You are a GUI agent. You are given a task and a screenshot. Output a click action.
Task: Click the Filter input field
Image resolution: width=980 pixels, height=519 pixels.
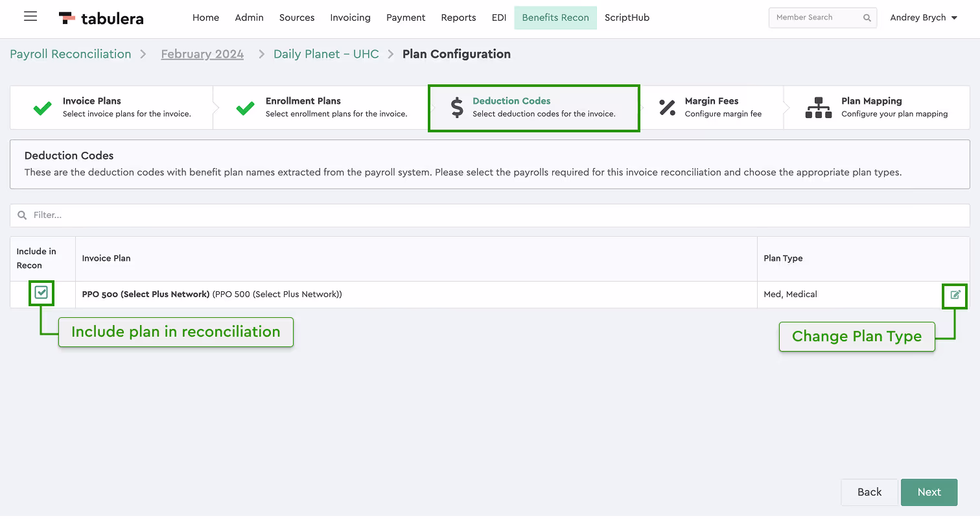(x=490, y=215)
